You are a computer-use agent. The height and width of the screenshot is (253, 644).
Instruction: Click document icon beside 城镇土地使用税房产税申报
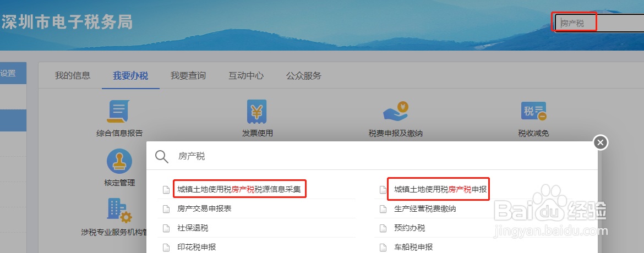383,190
